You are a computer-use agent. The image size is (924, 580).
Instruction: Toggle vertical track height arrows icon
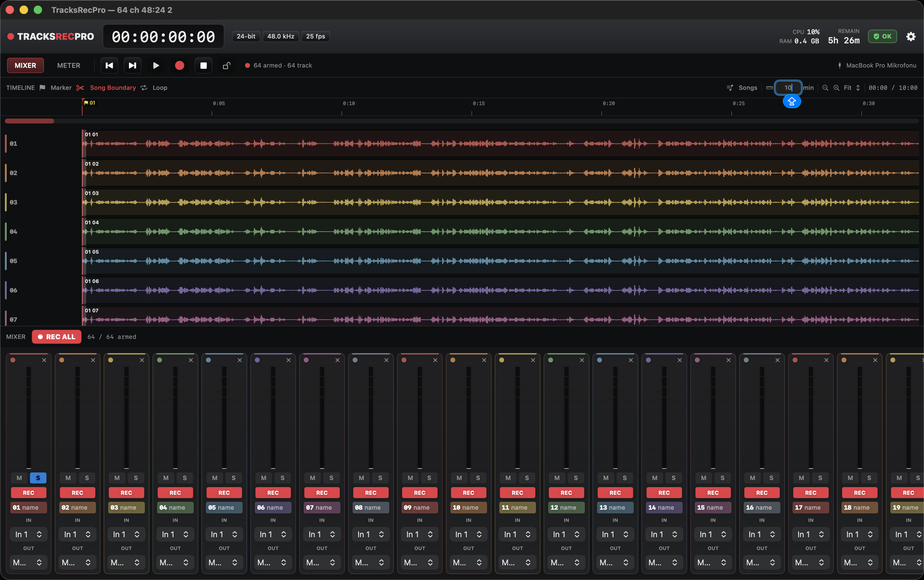coord(858,88)
